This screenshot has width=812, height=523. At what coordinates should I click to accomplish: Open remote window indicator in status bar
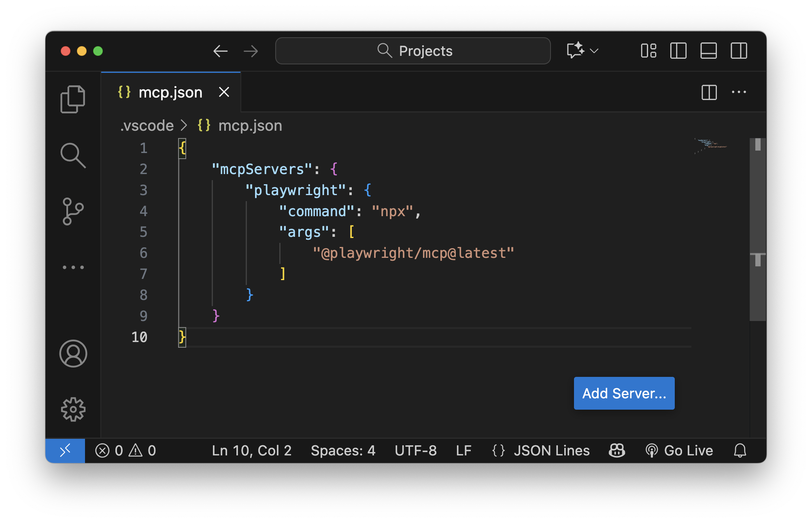65,451
